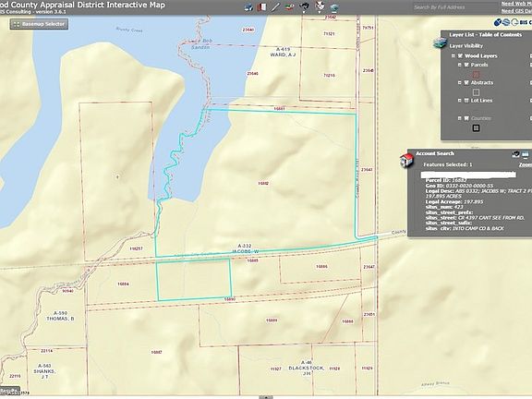Click the A-46 BLACKSTOCK abstract label
Image resolution: width=532 pixels, height=399 pixels.
tap(306, 368)
